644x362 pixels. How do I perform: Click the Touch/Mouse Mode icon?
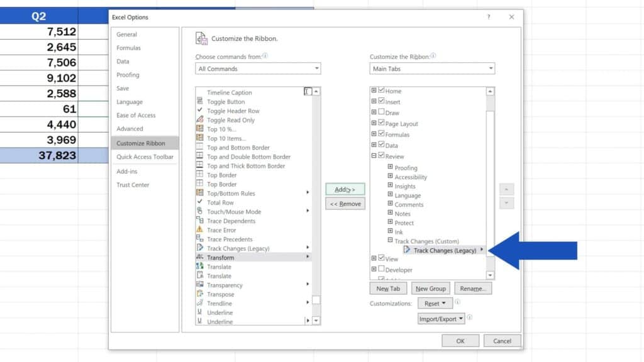pyautogui.click(x=199, y=211)
